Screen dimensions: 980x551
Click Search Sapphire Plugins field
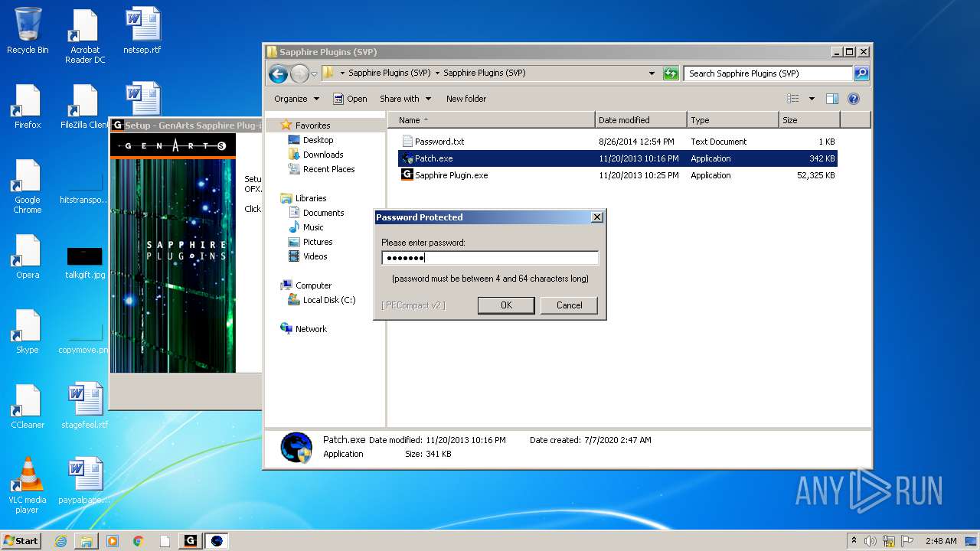click(768, 73)
